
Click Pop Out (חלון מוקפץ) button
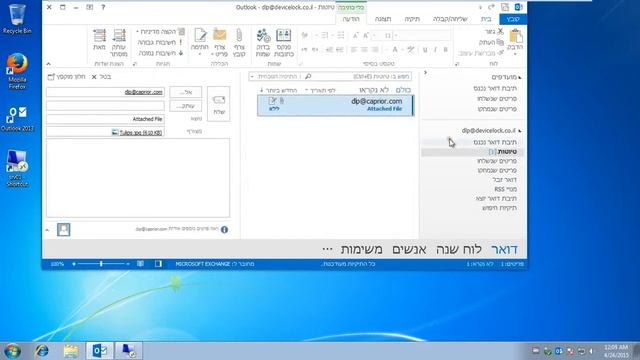pyautogui.click(x=66, y=77)
